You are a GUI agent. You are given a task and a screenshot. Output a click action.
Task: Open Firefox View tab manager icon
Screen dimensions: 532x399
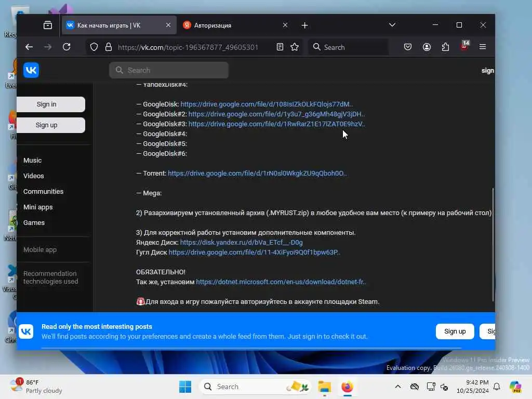pyautogui.click(x=48, y=25)
